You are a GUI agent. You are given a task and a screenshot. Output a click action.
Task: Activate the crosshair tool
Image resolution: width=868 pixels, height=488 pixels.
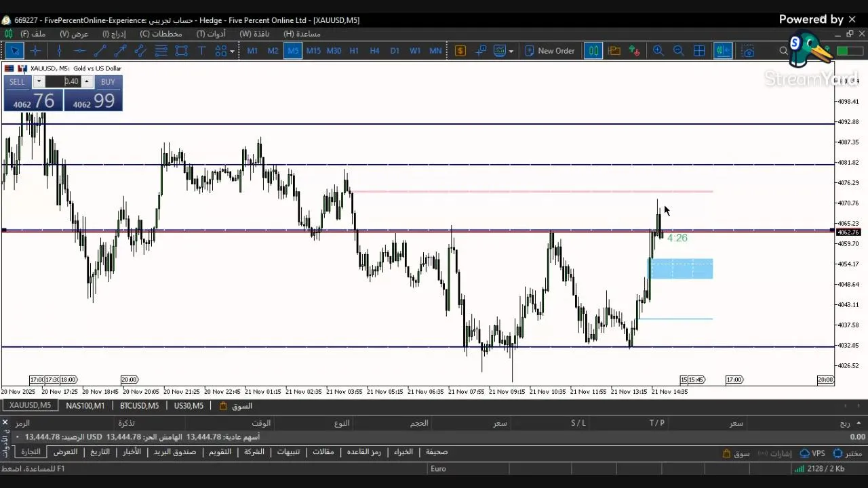[35, 51]
